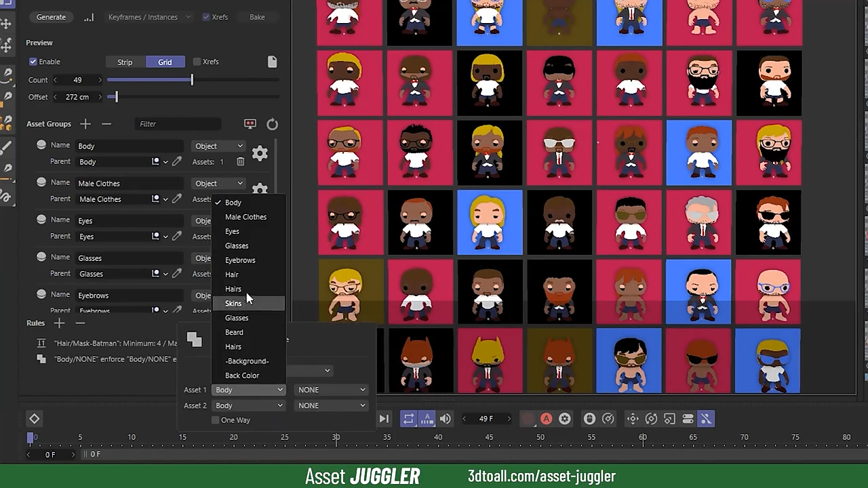This screenshot has width=868, height=488.
Task: Toggle the sphere icon of Glasses group
Action: [41, 257]
